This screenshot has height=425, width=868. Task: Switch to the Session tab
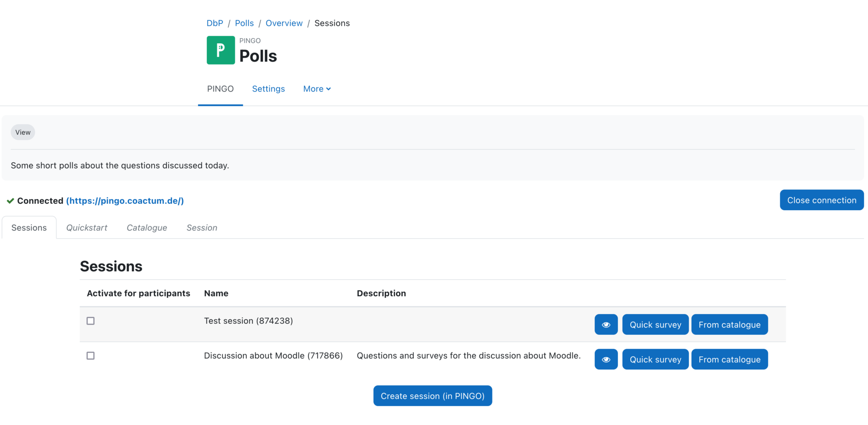pos(202,228)
